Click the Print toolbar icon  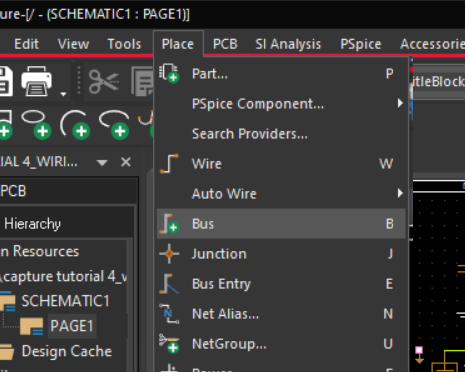[x=36, y=81]
